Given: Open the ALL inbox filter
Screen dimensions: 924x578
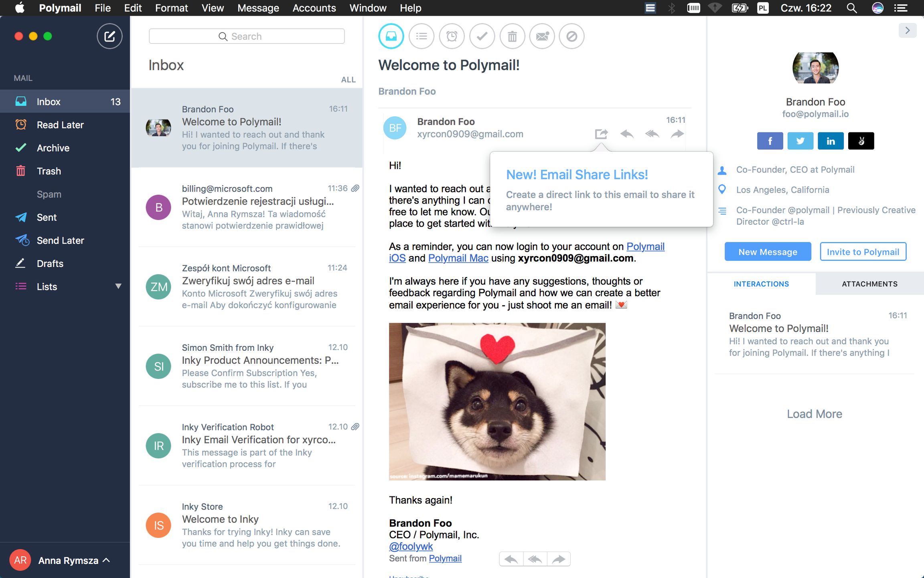Looking at the screenshot, I should pos(348,79).
